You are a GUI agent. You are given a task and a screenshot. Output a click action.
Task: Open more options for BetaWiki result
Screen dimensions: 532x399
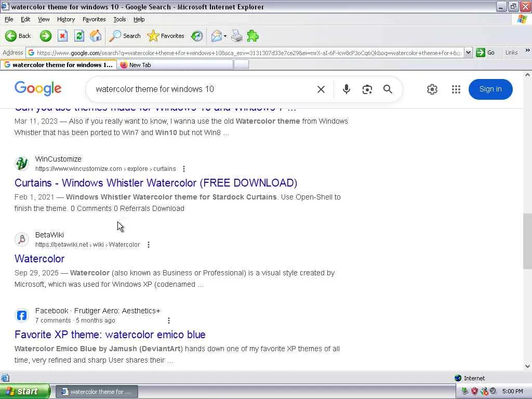149,245
